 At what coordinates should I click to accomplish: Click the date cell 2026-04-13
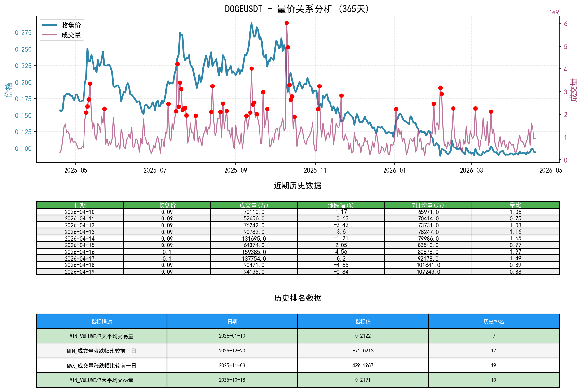coord(80,232)
